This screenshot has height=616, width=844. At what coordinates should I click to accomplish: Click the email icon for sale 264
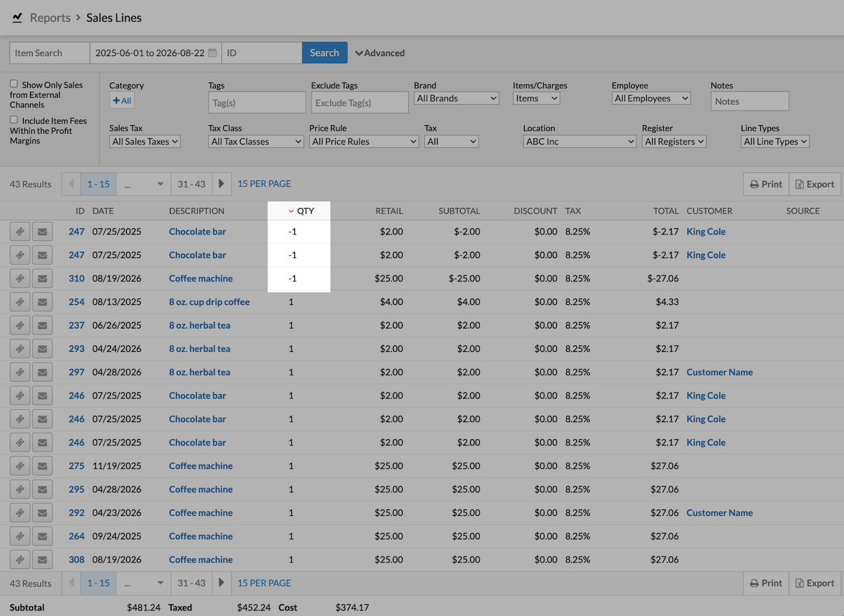click(42, 536)
